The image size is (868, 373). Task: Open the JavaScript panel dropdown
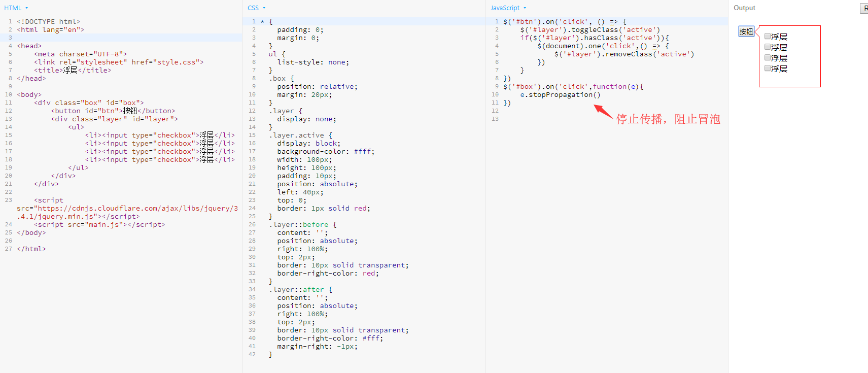508,8
